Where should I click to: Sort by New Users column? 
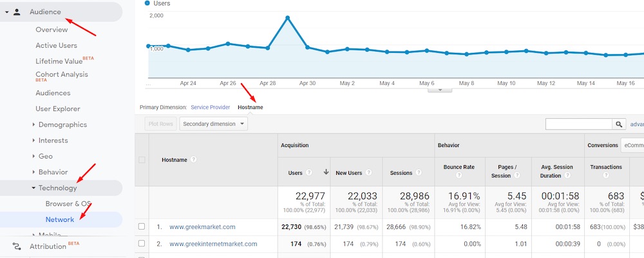pos(348,174)
